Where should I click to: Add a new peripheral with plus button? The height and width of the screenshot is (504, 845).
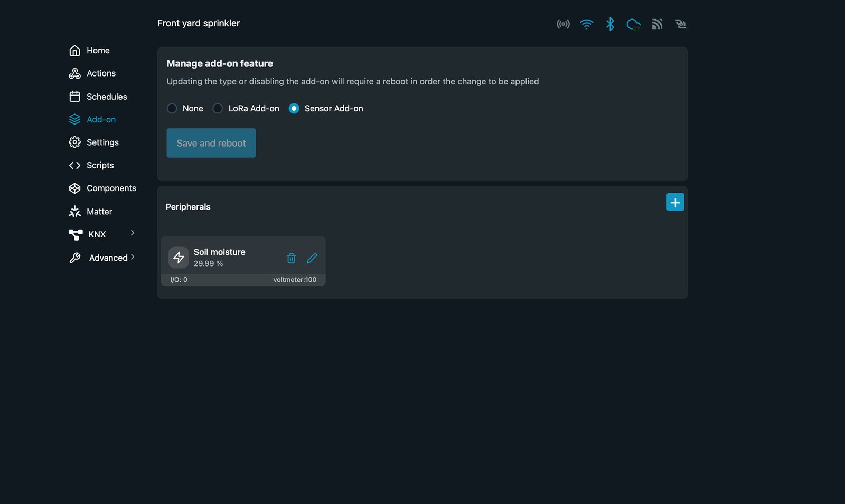675,202
